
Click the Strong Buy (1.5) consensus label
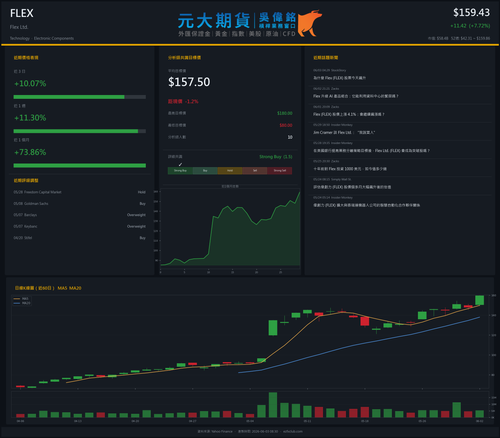coord(276,157)
